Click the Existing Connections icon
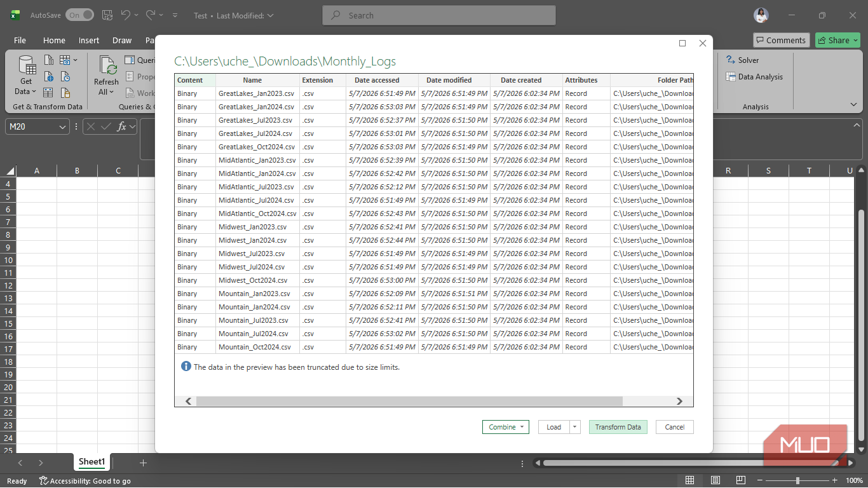This screenshot has width=868, height=488. 65,93
